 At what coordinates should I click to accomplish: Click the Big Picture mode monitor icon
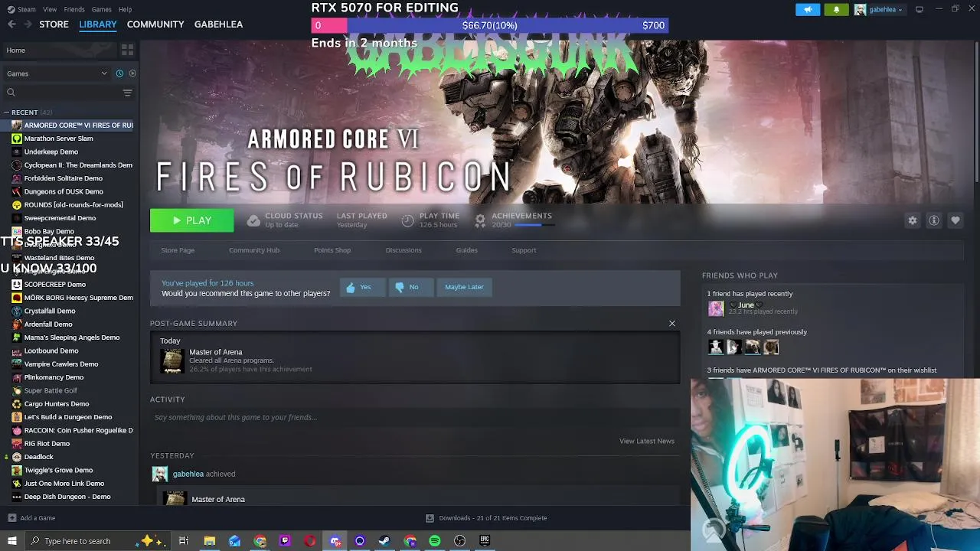click(919, 9)
